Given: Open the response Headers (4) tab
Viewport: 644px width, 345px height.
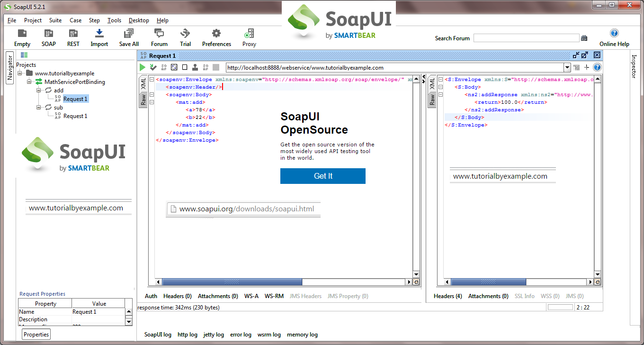Looking at the screenshot, I should pyautogui.click(x=448, y=296).
